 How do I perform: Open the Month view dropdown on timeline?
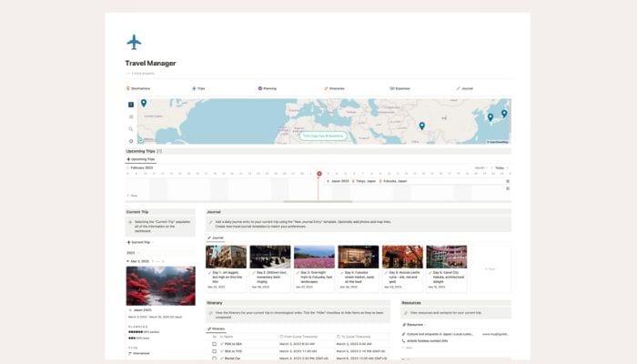click(481, 167)
